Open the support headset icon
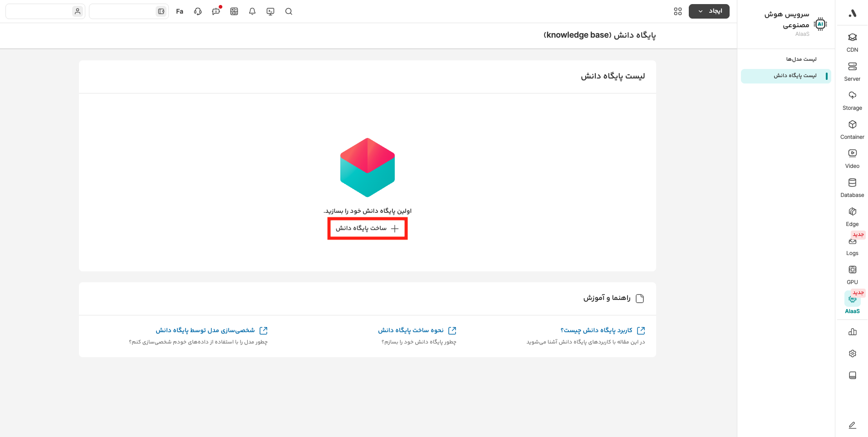The image size is (868, 437). tap(198, 11)
